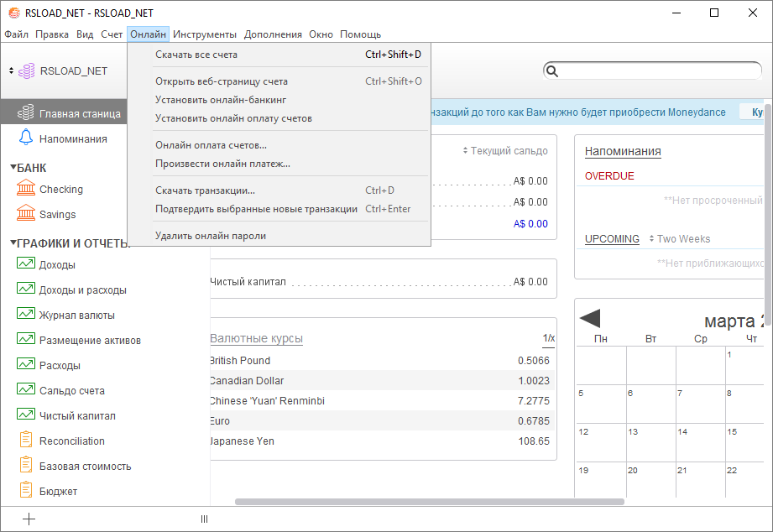Viewport: 773px width, 532px height.
Task: Click inside the search input field
Action: click(655, 71)
